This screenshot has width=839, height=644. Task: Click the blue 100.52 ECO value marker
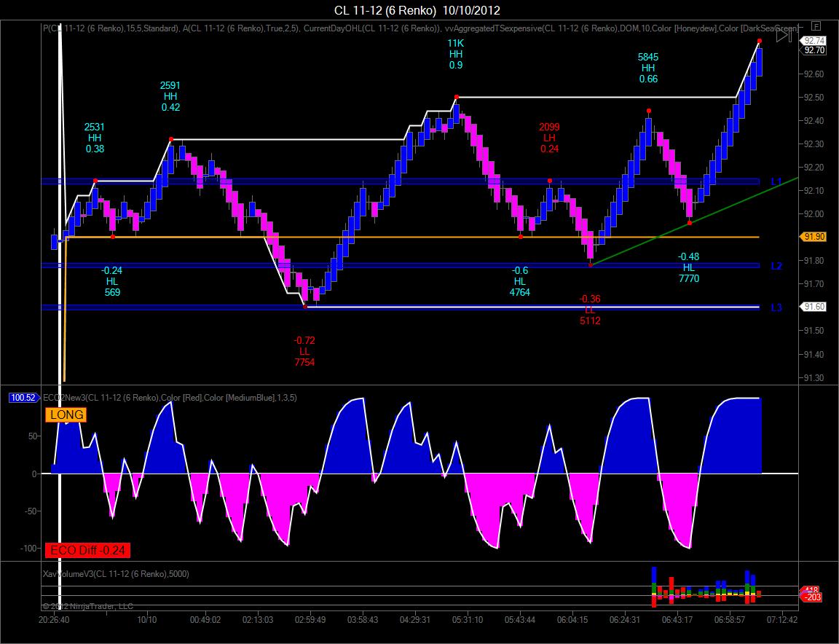[23, 398]
